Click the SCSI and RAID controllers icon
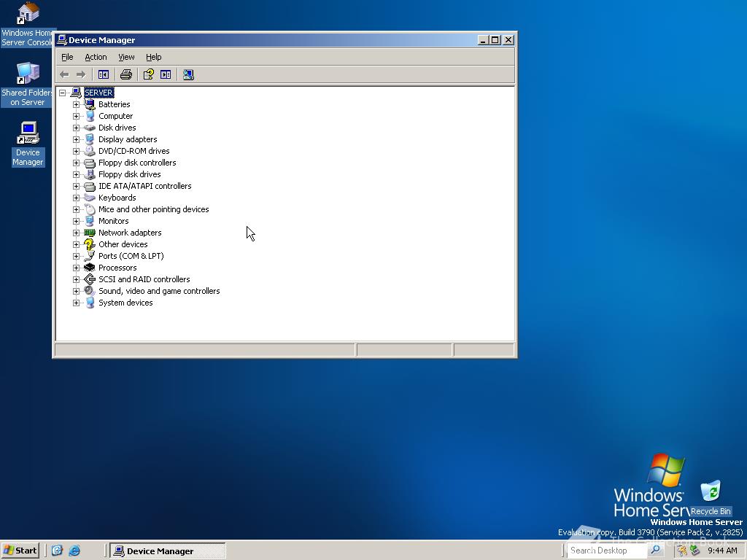The height and width of the screenshot is (560, 747). click(90, 279)
